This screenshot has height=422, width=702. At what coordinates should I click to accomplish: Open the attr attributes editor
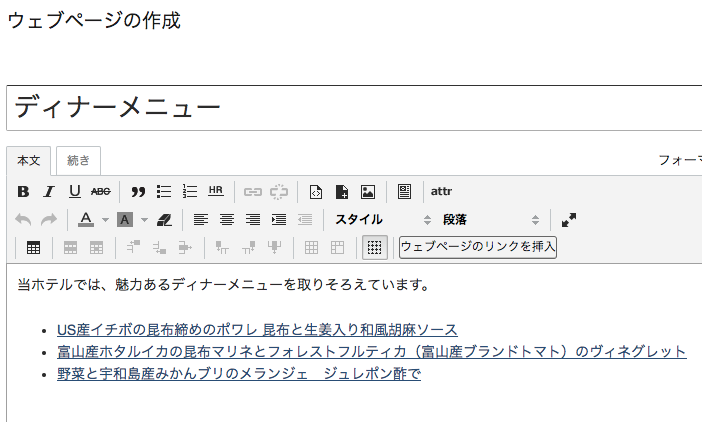coord(441,192)
